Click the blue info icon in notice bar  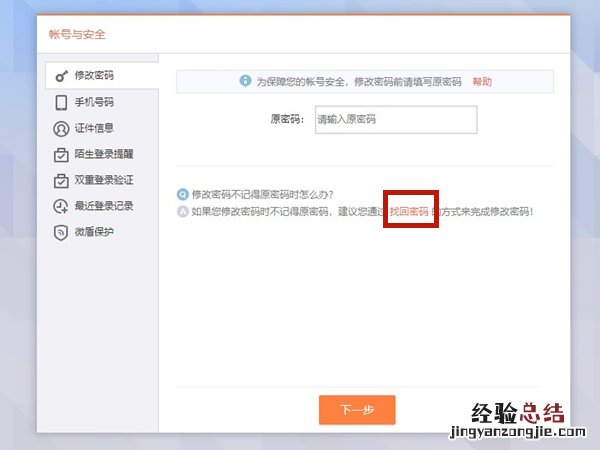(x=245, y=81)
